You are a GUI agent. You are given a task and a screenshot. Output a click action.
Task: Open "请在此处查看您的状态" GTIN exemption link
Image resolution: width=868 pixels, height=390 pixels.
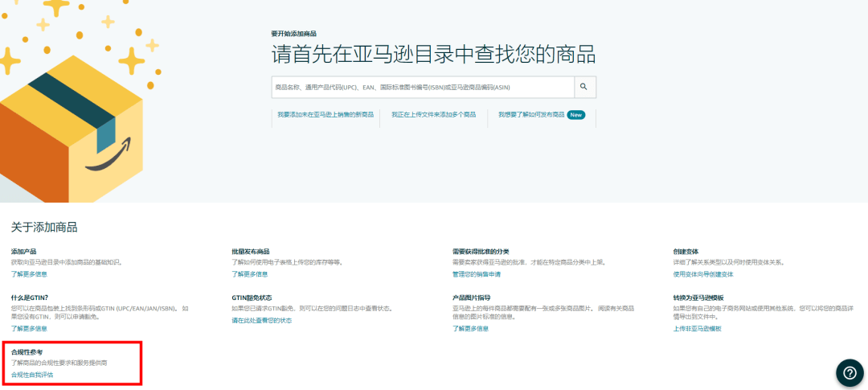(x=262, y=320)
